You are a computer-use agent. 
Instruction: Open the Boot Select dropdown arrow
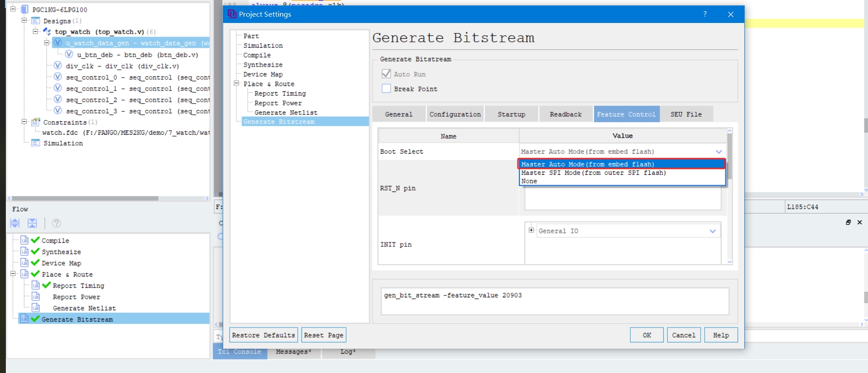coord(719,152)
